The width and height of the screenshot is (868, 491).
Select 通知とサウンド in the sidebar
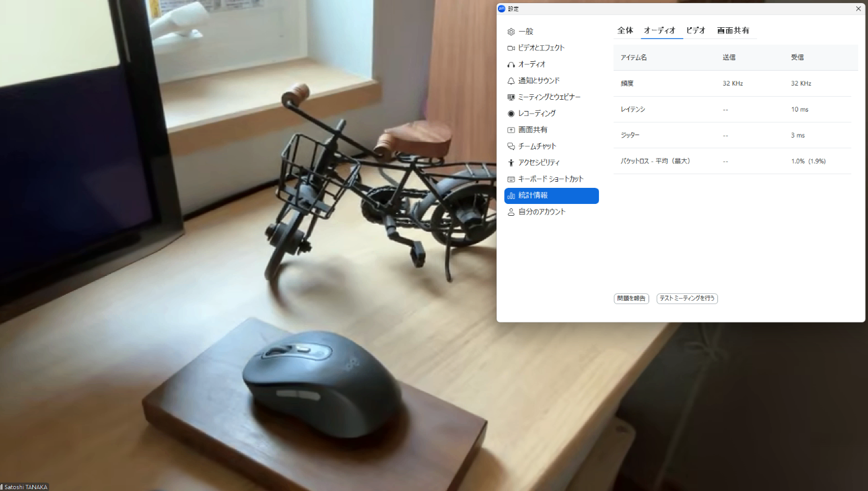click(551, 81)
